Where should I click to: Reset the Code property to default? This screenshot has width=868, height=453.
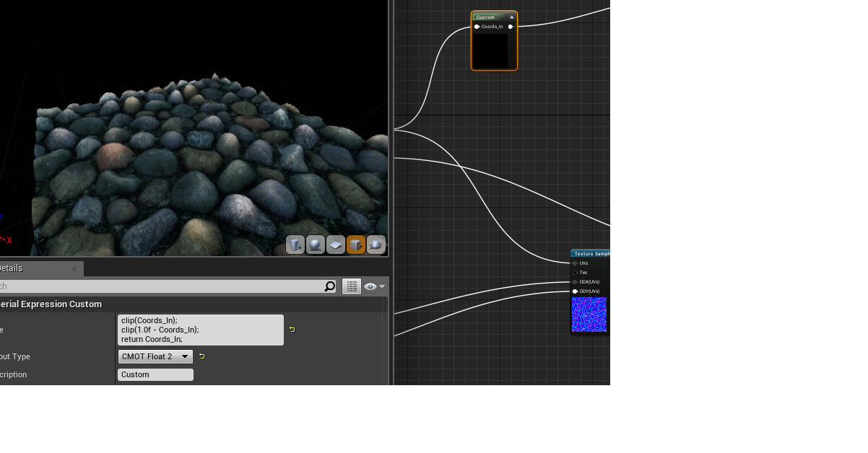(292, 330)
